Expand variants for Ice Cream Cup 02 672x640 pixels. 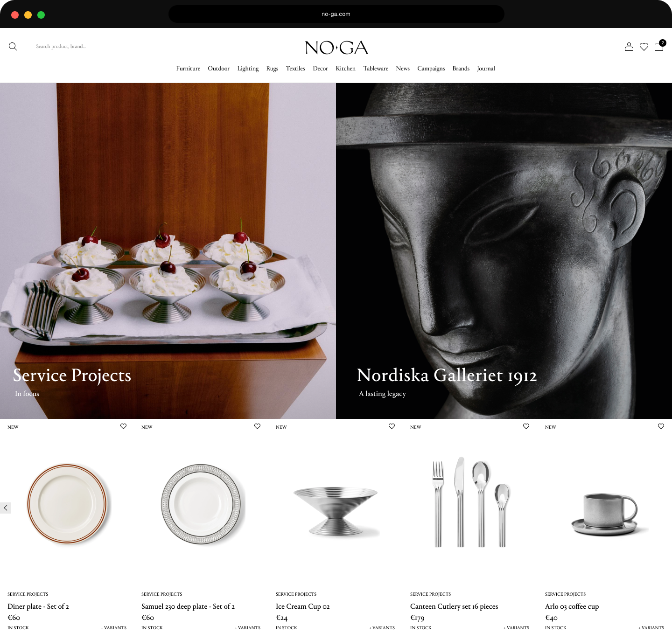pyautogui.click(x=382, y=627)
